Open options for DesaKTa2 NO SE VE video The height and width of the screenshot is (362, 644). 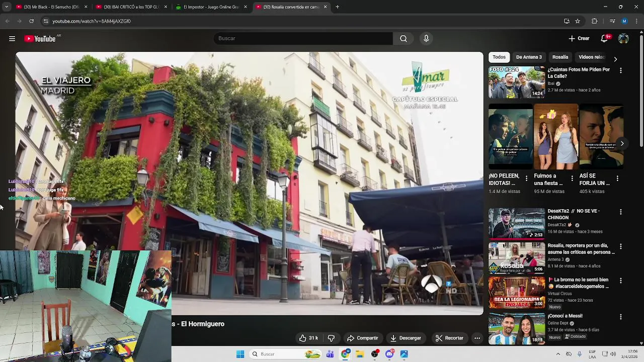620,212
